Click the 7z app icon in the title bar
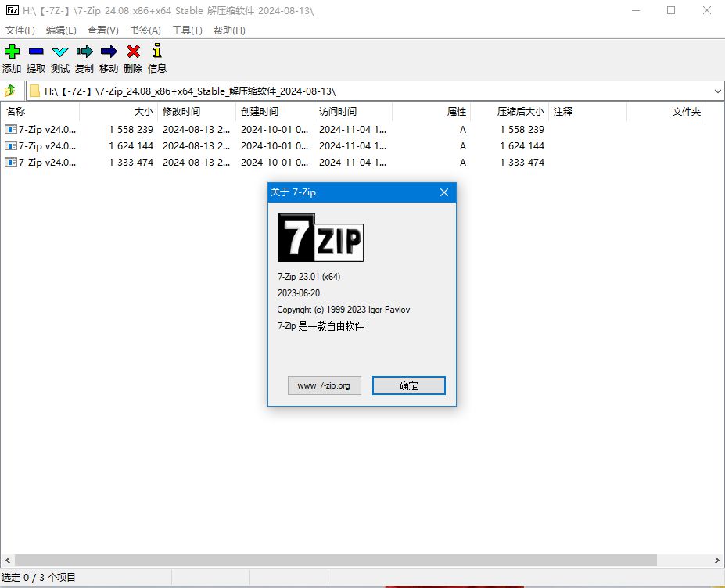 pos(12,10)
